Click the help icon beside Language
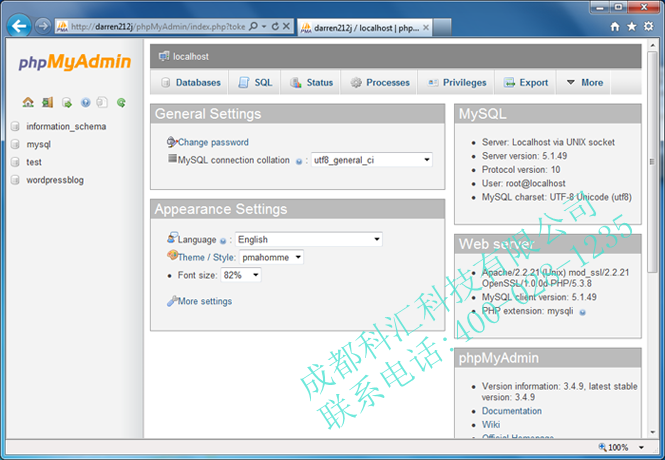 (223, 241)
